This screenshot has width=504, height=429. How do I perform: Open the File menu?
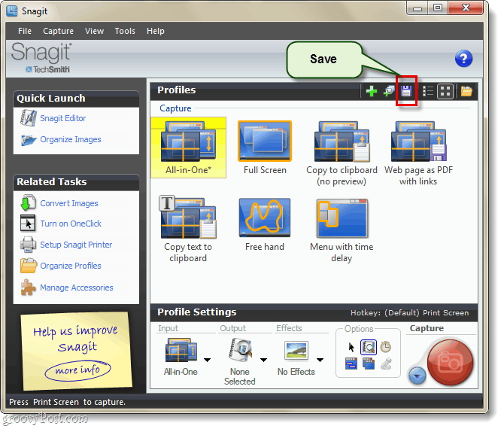pyautogui.click(x=25, y=31)
